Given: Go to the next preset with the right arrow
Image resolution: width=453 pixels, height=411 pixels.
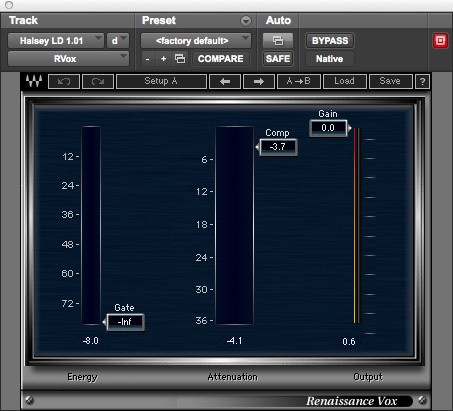Looking at the screenshot, I should click(259, 81).
